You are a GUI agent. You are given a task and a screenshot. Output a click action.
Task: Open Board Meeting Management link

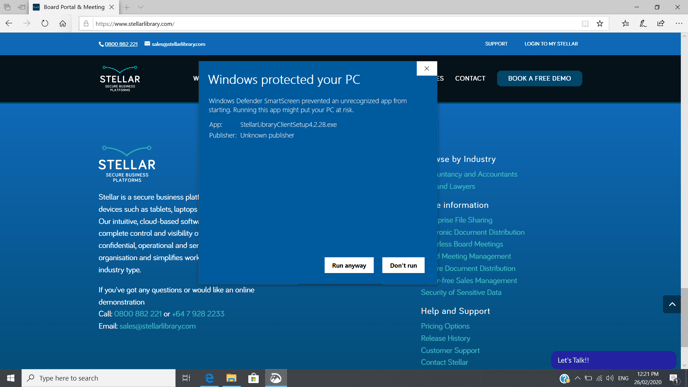(474, 256)
